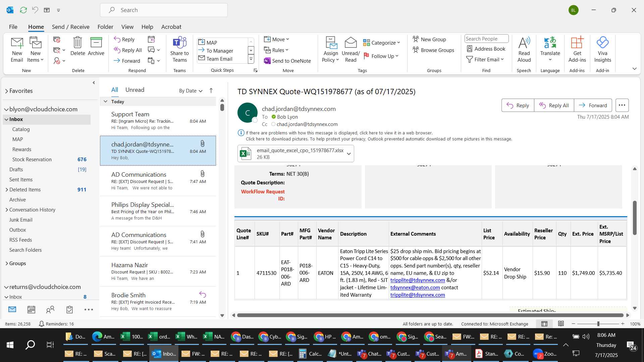Create a New Email
The height and width of the screenshot is (362, 644).
17,50
